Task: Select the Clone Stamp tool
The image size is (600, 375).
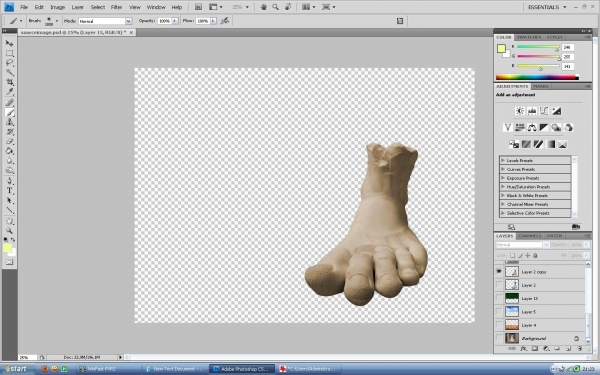Action: 10,122
